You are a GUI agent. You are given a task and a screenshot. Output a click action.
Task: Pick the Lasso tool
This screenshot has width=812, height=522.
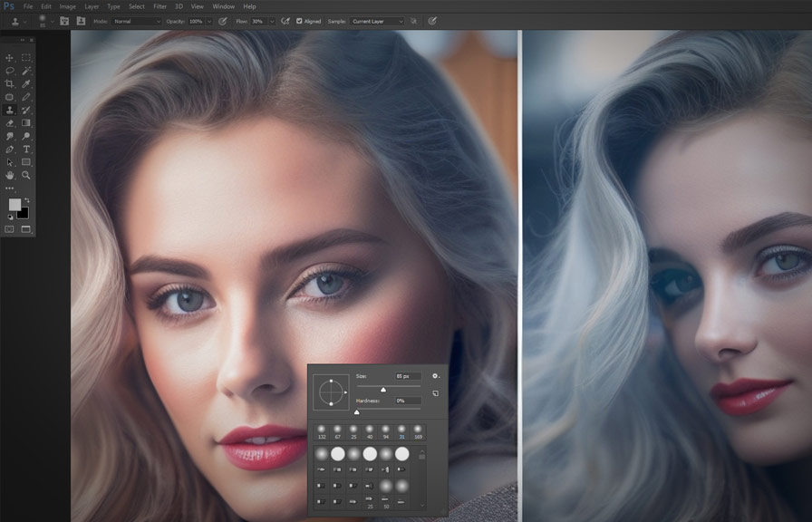click(x=10, y=71)
